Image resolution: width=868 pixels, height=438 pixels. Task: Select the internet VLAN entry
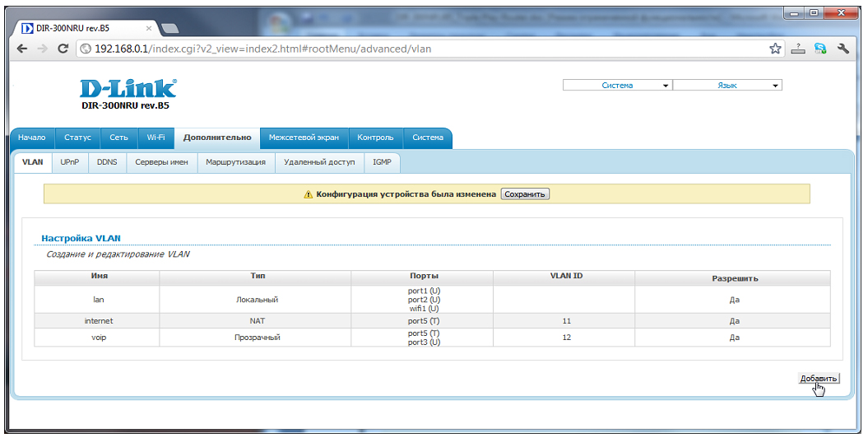coord(99,321)
